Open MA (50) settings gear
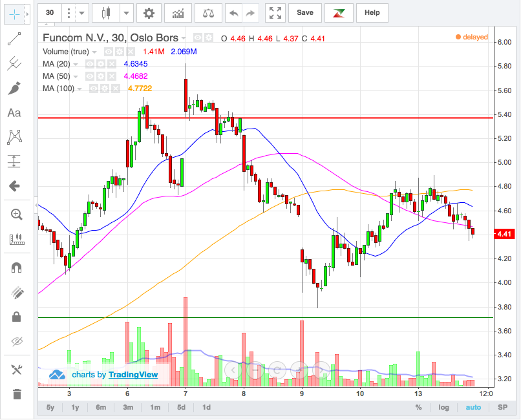Screen dimensions: 521x420 tap(101, 76)
